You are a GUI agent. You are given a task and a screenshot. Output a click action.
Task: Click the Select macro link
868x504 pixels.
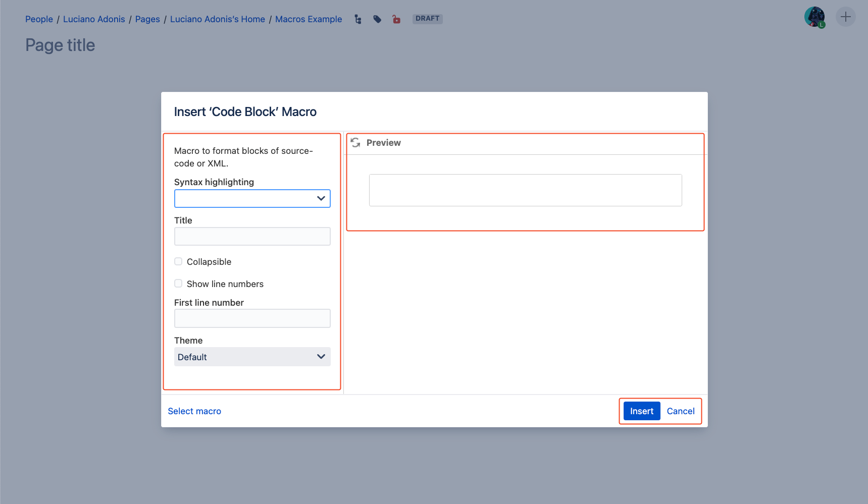tap(194, 411)
